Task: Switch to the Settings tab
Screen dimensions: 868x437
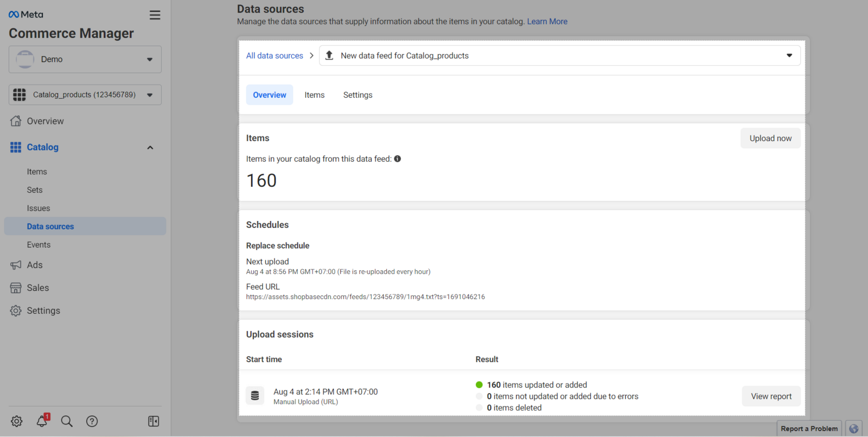Action: pos(358,95)
